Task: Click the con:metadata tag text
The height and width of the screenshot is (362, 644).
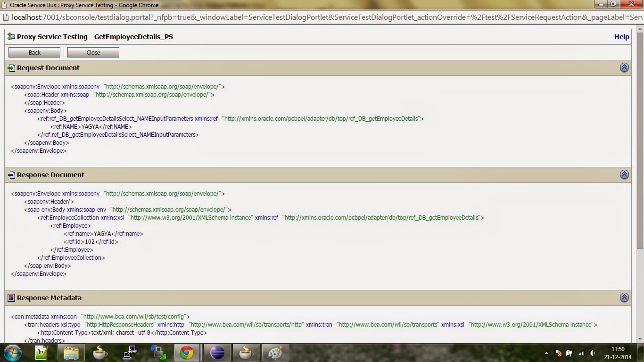Action: [x=100, y=316]
